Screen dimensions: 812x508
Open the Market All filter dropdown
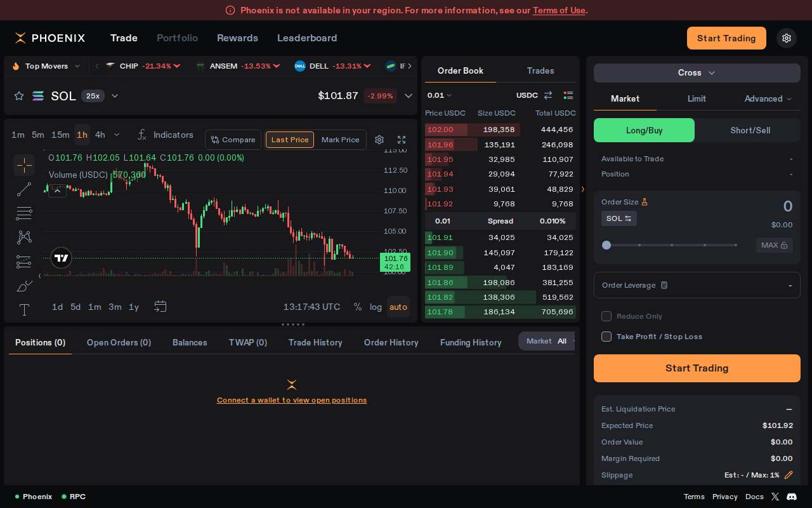(547, 341)
